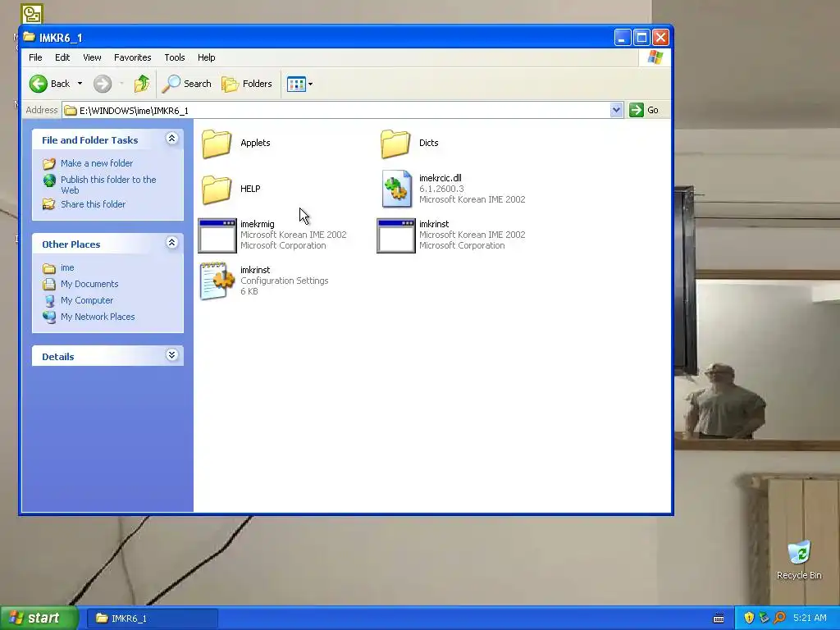Click Publish this folder to the Web
840x630 pixels.
tap(108, 185)
